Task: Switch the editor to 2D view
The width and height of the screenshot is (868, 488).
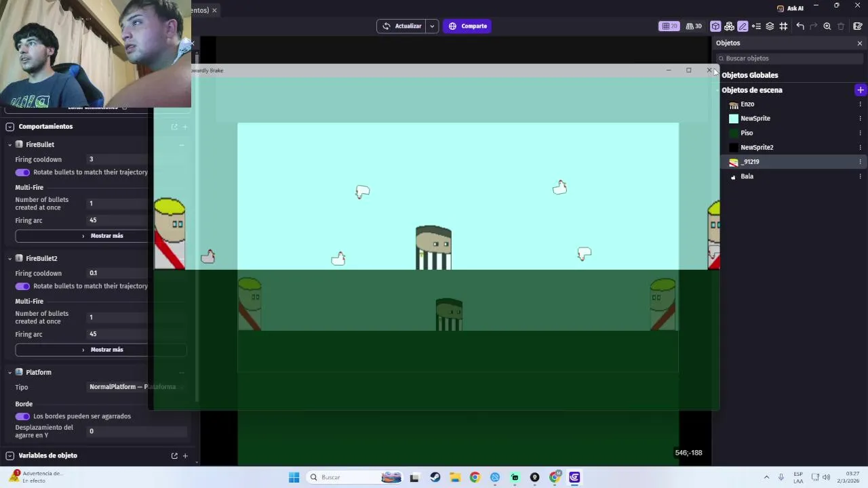Action: 669,26
